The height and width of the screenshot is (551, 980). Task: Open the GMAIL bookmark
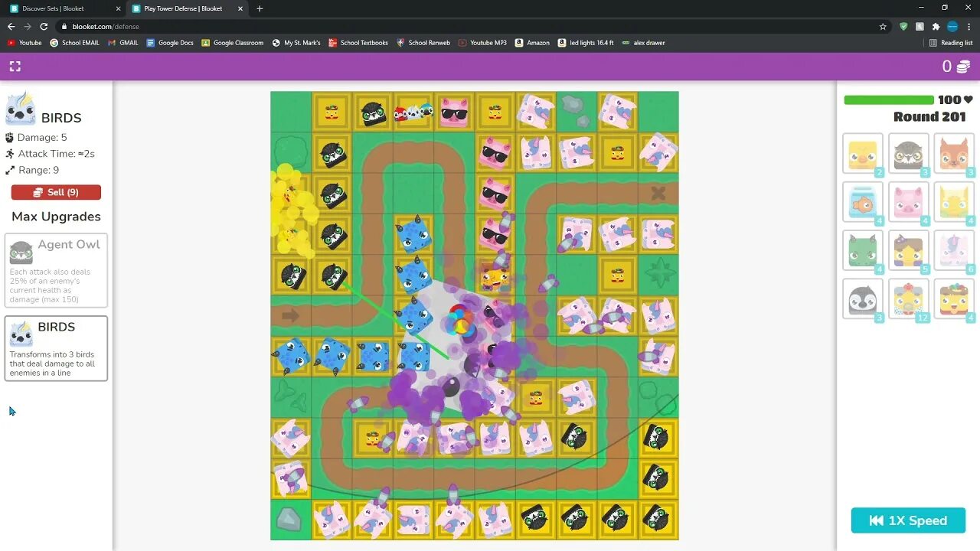[123, 43]
